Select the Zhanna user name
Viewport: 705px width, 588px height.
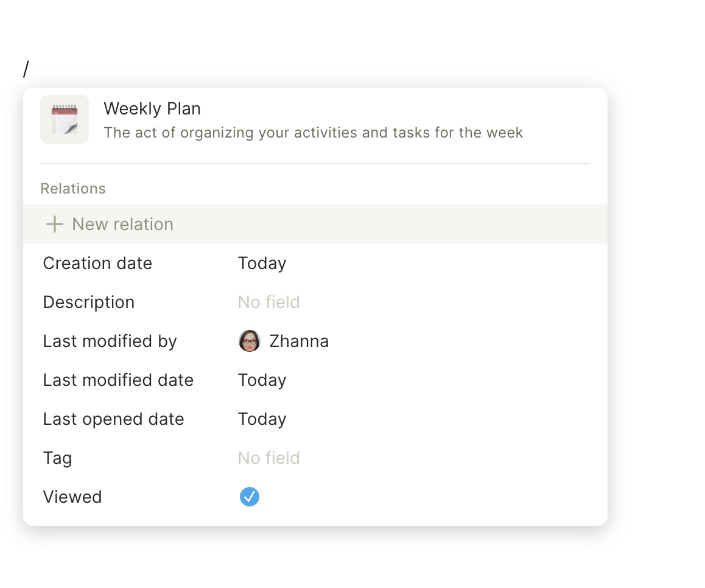click(x=299, y=341)
